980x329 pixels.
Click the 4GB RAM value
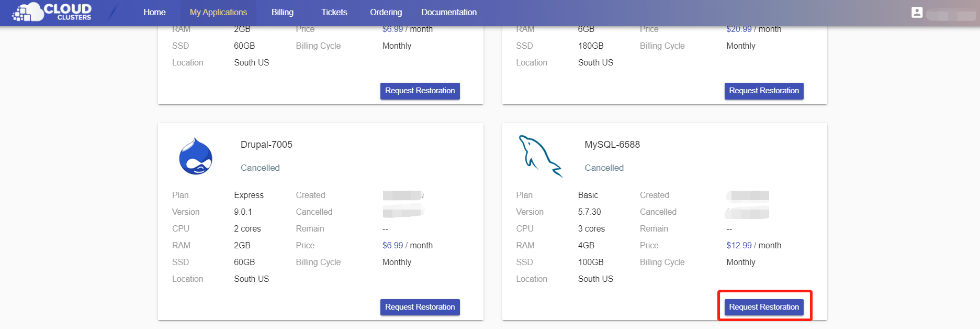[586, 245]
